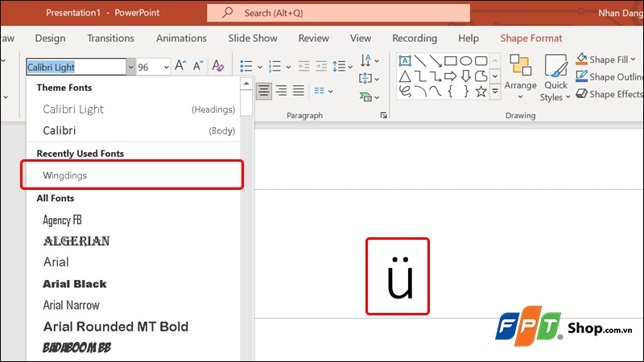Viewport: 644px width, 362px height.
Task: Open align text vertical options
Action: (x=369, y=78)
